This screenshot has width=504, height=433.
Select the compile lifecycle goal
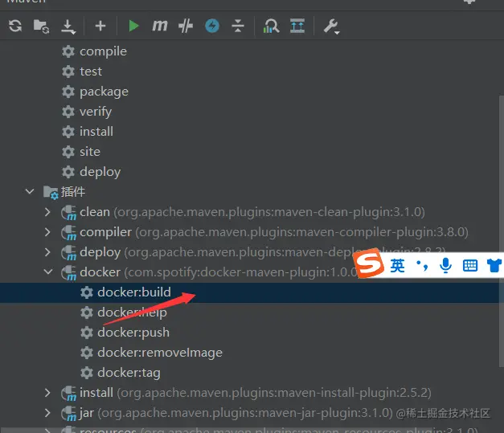coord(103,51)
